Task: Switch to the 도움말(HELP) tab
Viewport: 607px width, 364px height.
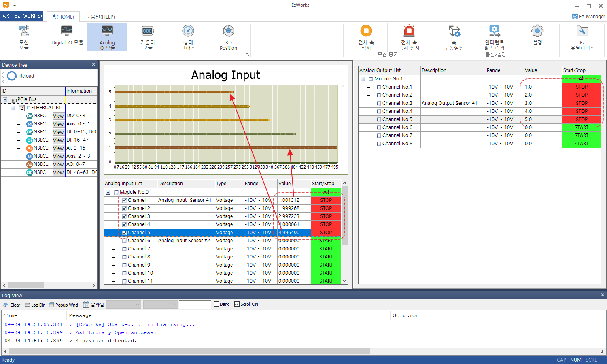Action: click(100, 17)
